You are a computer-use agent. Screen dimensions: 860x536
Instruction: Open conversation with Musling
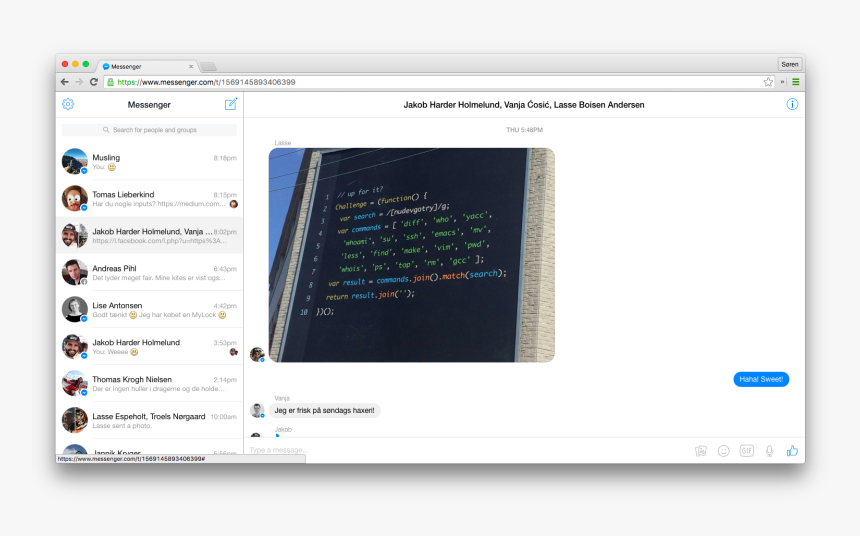coord(149,162)
